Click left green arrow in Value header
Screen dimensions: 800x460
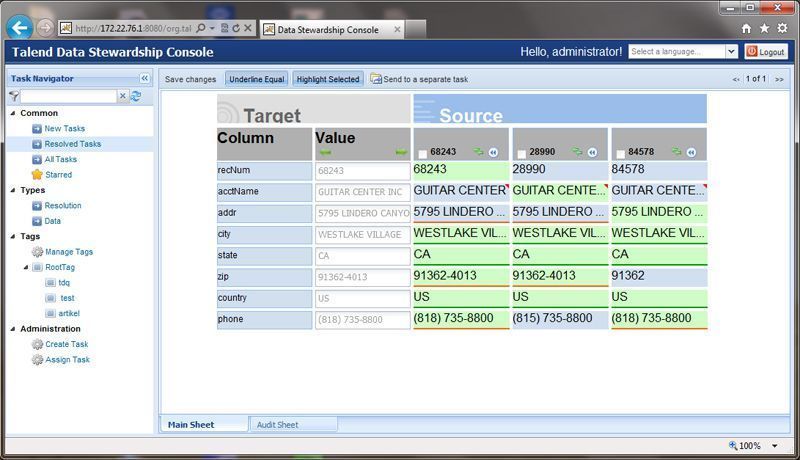(x=326, y=152)
